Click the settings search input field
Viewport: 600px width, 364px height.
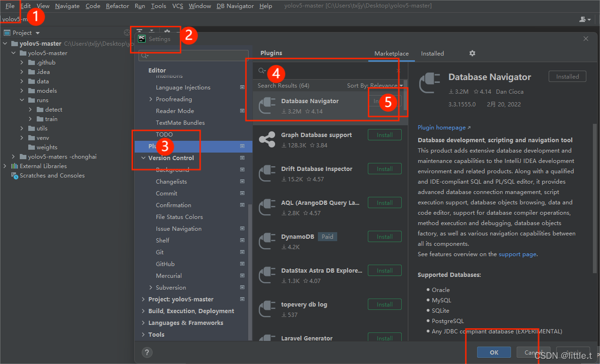[x=194, y=56]
